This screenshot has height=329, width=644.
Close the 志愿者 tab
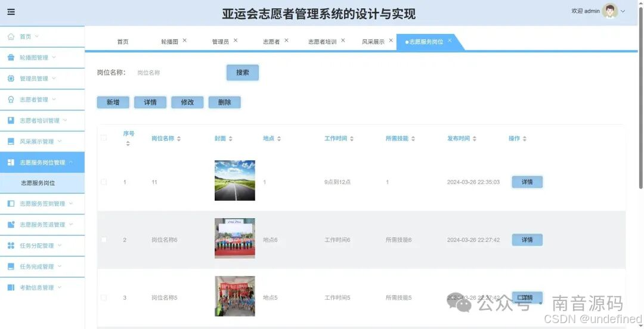[286, 41]
